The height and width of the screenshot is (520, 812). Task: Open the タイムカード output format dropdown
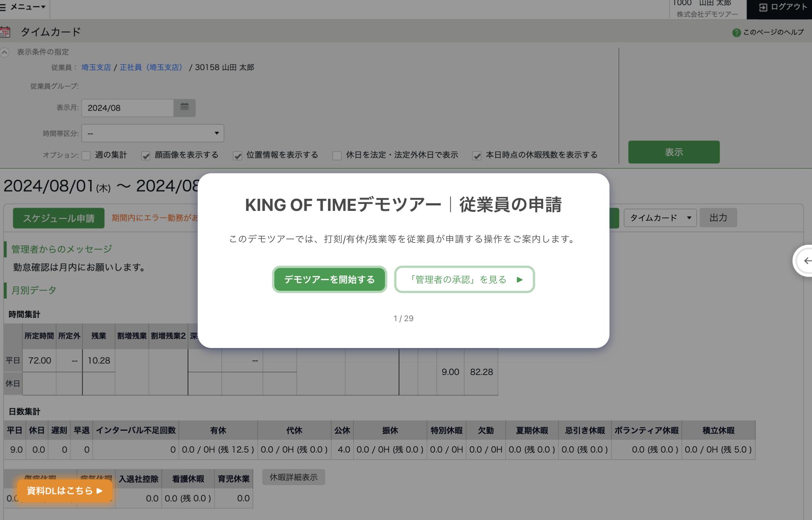coord(660,218)
